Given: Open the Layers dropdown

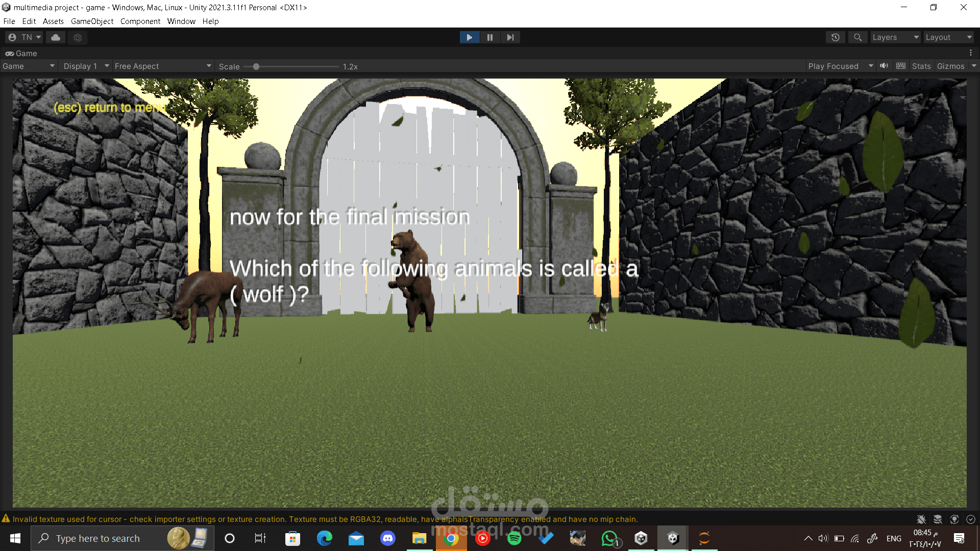Looking at the screenshot, I should pos(895,37).
